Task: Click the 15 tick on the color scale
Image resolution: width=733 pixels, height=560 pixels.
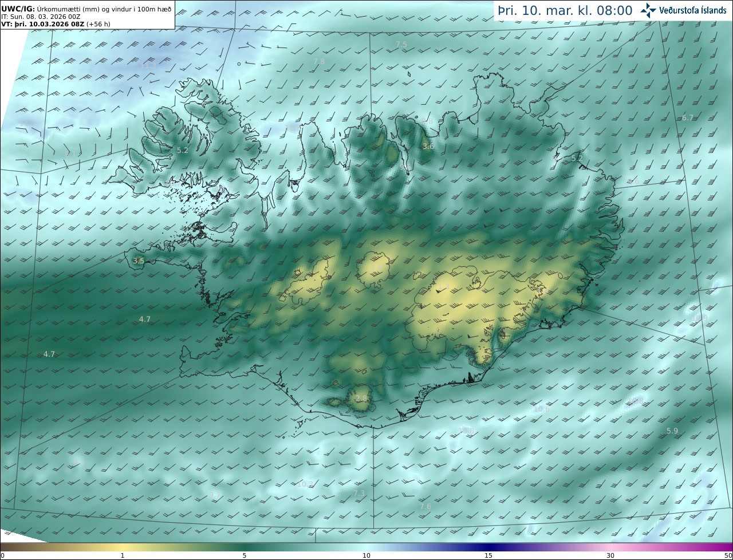Action: [x=488, y=555]
